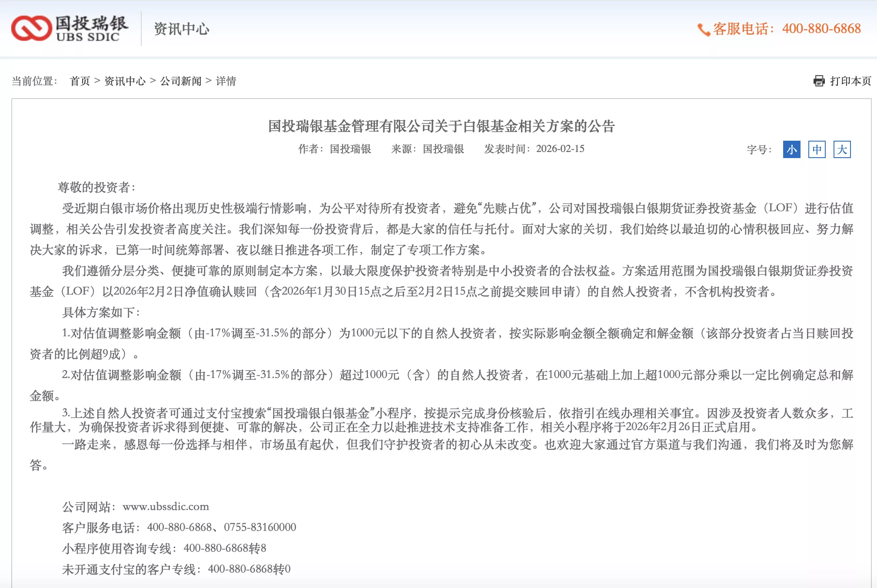Click the orange phone handset icon
The image size is (877, 588).
[x=703, y=30]
